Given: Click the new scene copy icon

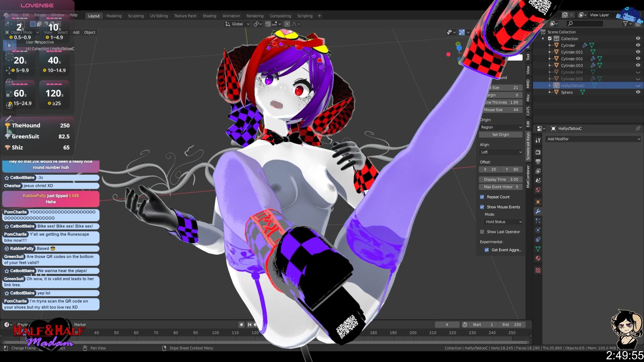Looking at the screenshot, I should pyautogui.click(x=565, y=15).
